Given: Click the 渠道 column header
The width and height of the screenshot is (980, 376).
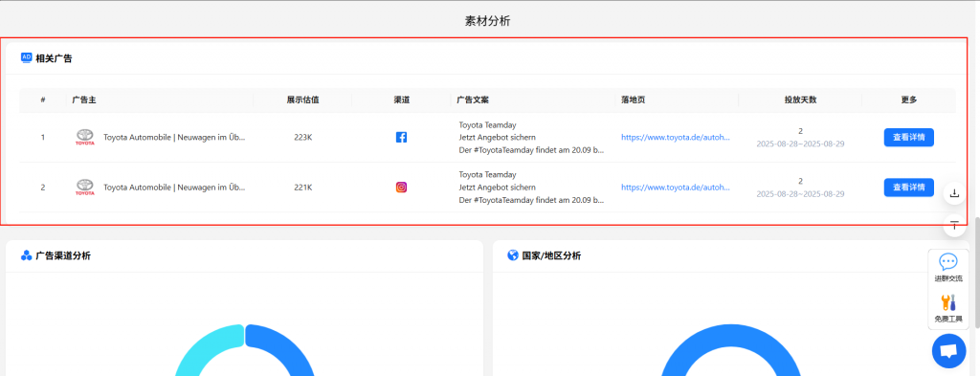Looking at the screenshot, I should [x=401, y=100].
